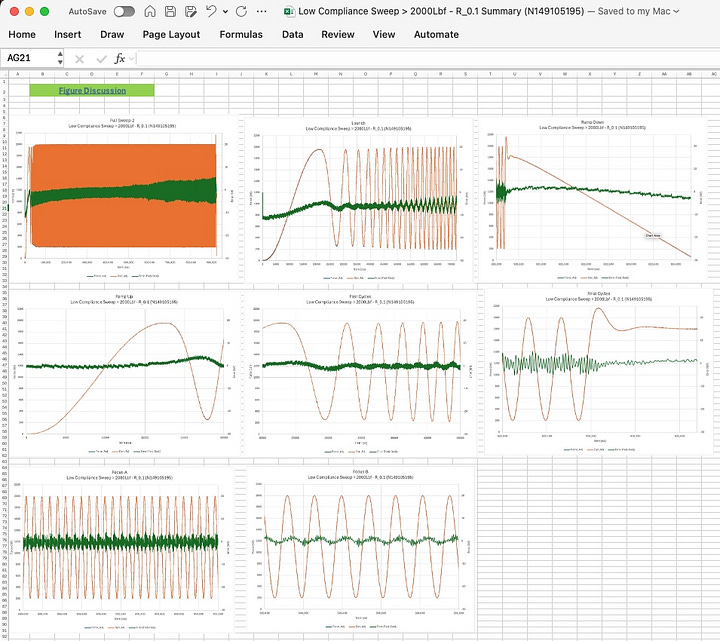
Task: Select the First Cycles chart
Action: click(360, 373)
